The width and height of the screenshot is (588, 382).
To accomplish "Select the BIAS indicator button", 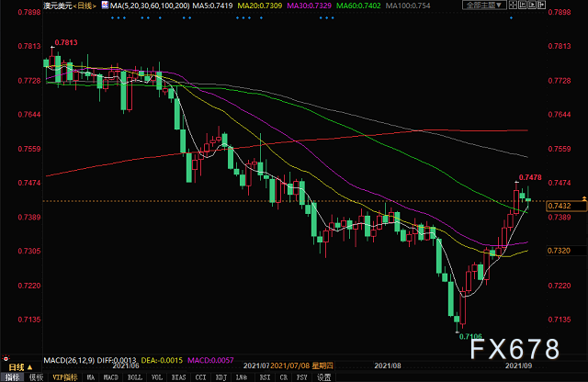I will (178, 376).
